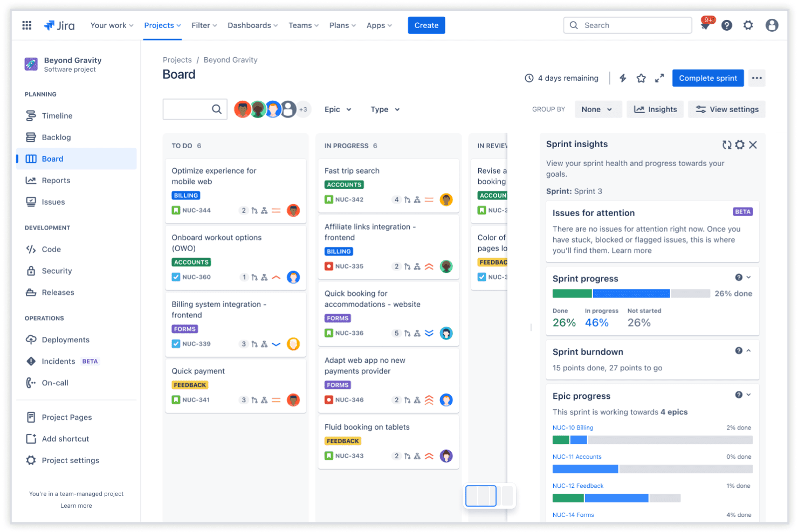Click the Beyond Gravity project icon
Viewport: 798px width, 532px height.
tap(31, 64)
